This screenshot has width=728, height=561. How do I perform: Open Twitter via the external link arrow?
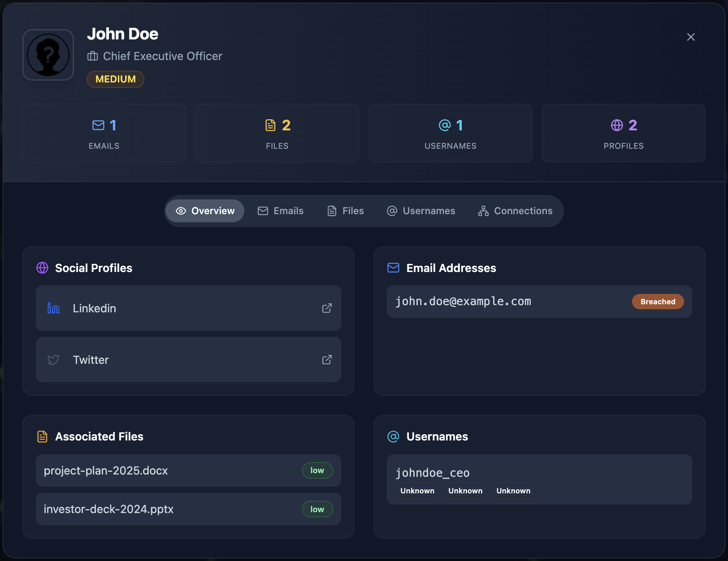tap(327, 360)
